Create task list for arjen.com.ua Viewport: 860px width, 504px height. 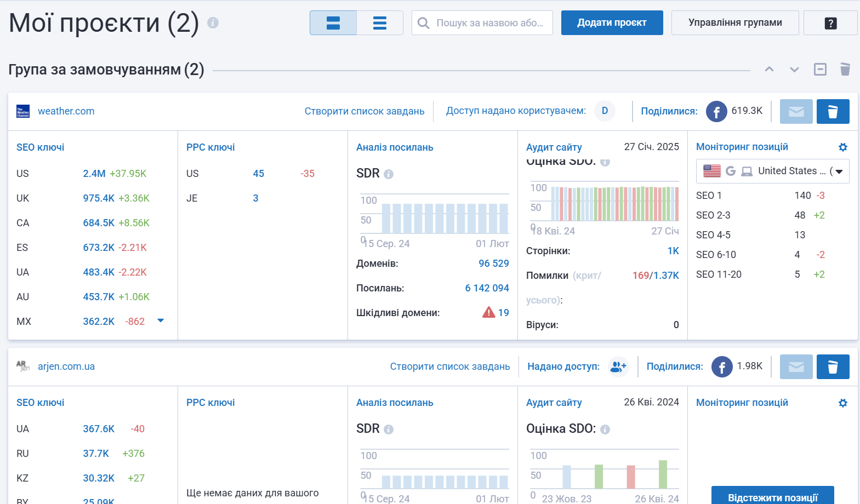[x=450, y=366]
